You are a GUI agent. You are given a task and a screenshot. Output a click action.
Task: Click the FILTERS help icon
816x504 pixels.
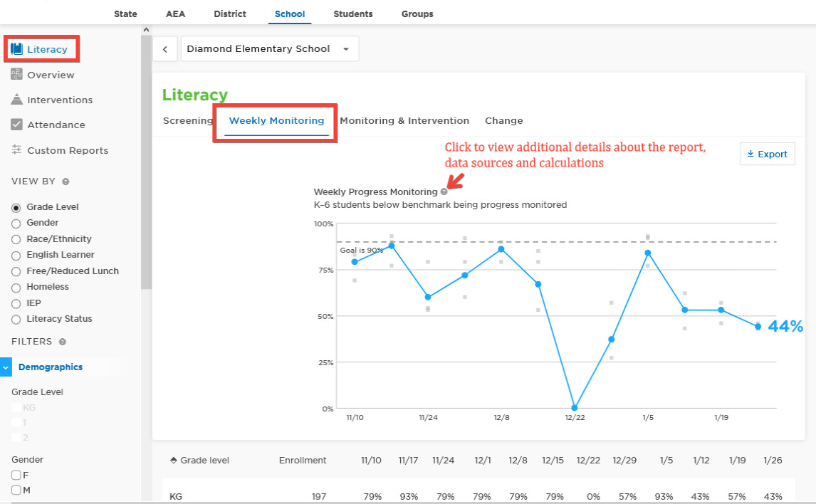(x=63, y=342)
